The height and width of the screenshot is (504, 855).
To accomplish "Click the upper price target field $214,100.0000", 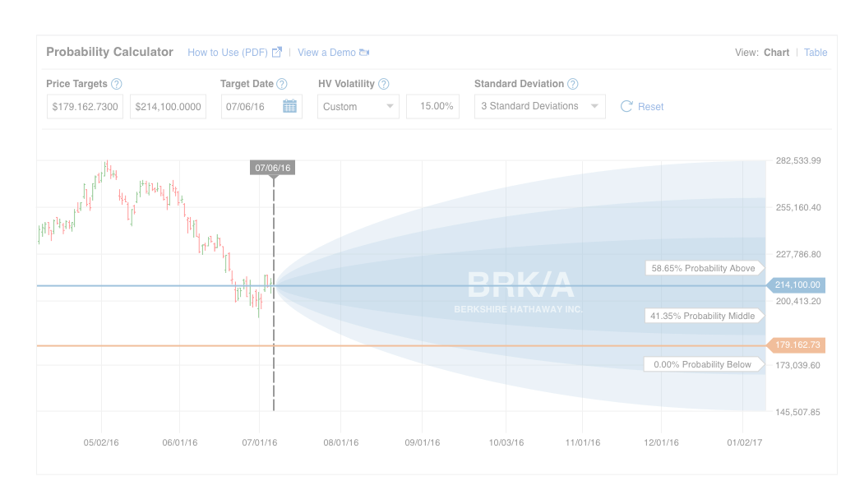I will pyautogui.click(x=168, y=106).
